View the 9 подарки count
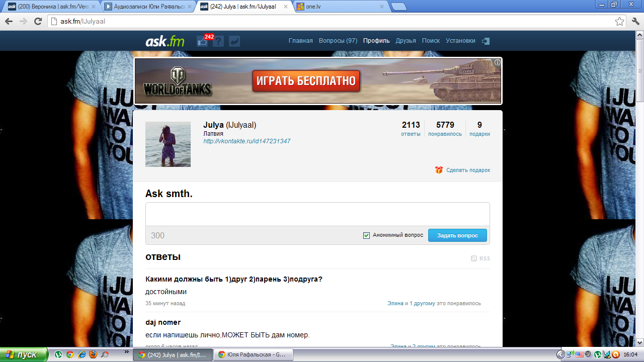The height and width of the screenshot is (362, 644). pyautogui.click(x=479, y=129)
